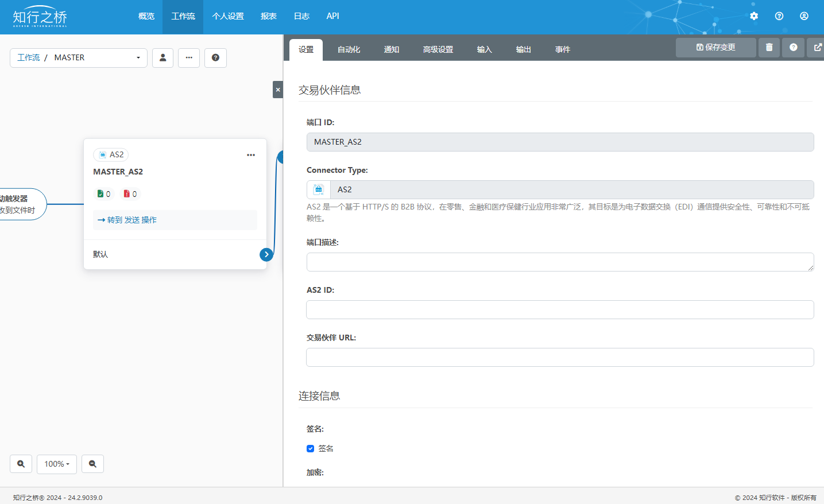Open connector in new window icon

tap(817, 48)
